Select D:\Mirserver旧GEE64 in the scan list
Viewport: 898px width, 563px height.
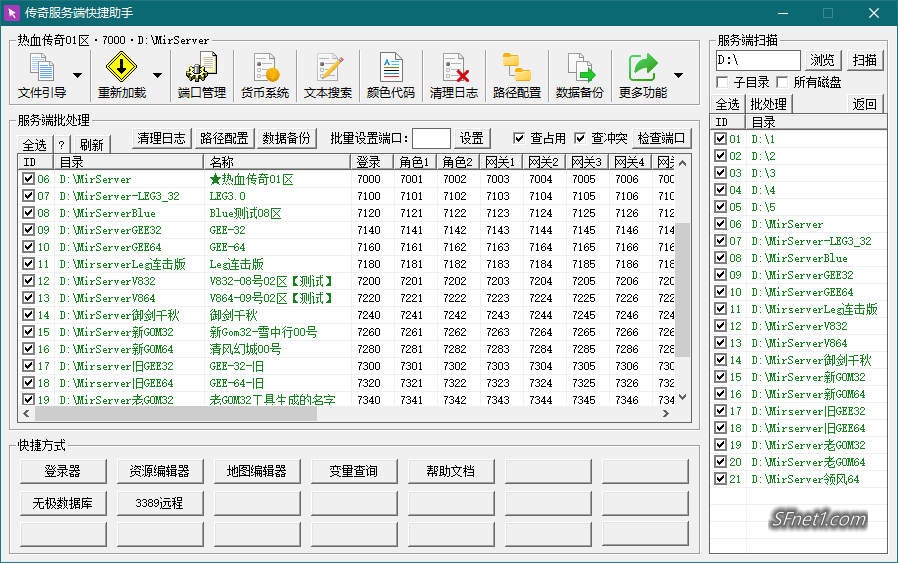(x=808, y=428)
